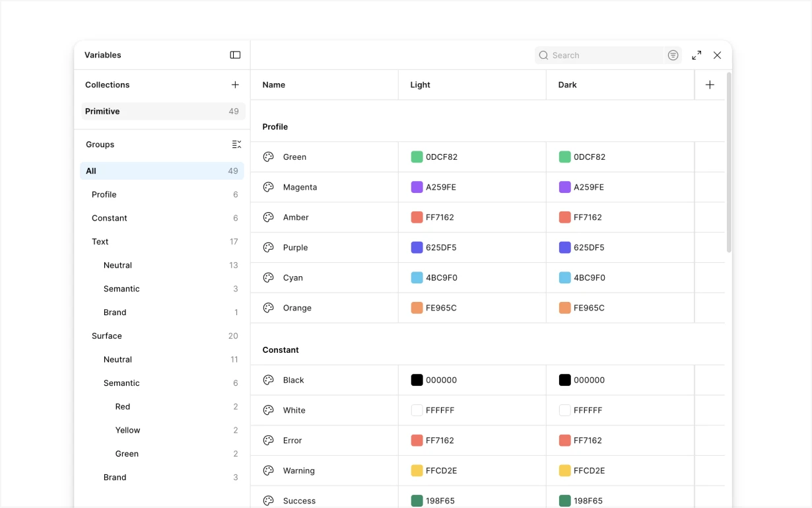Click the Light mode swatch for Black

pos(417,381)
